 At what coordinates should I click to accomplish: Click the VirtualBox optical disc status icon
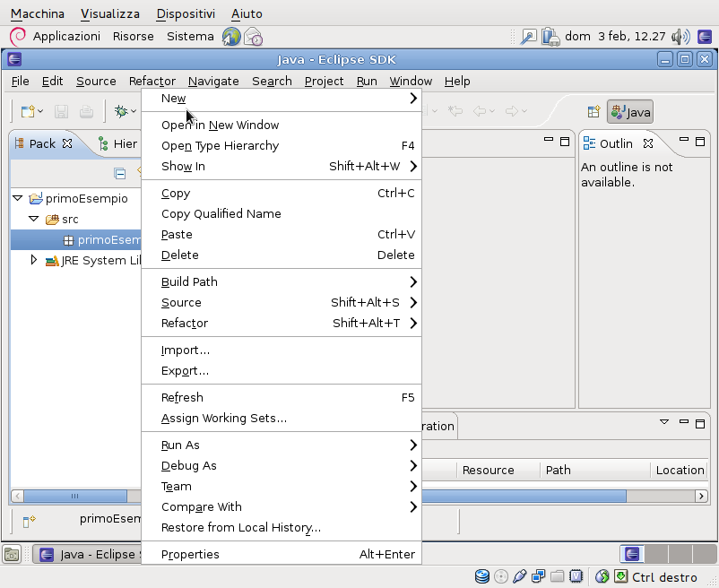coord(501,576)
